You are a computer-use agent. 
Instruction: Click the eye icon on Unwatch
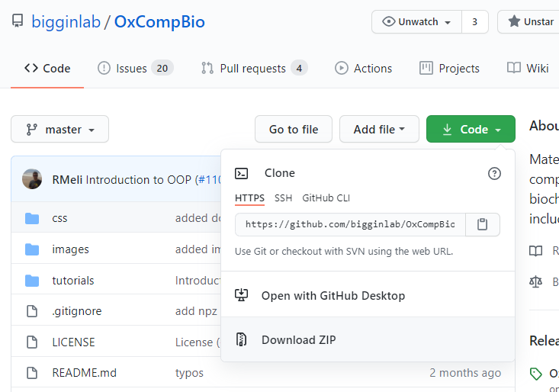[389, 22]
